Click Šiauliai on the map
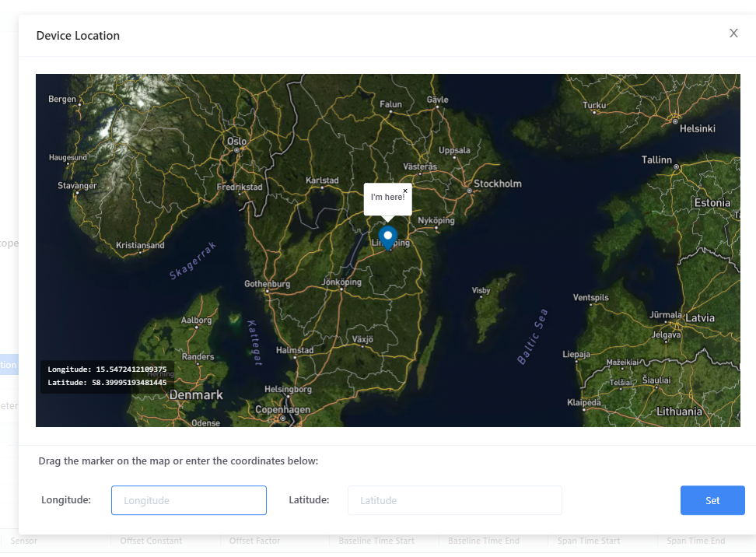The height and width of the screenshot is (557, 756). [656, 380]
